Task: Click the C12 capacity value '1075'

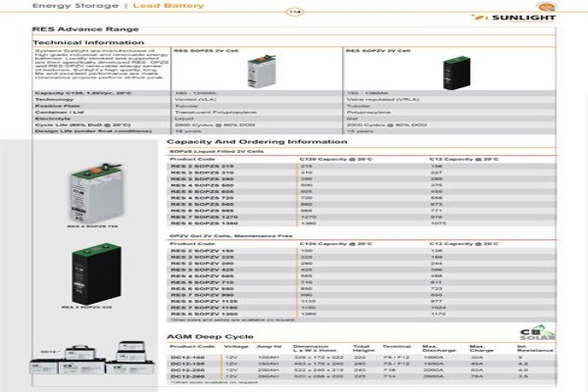Action: tap(438, 223)
